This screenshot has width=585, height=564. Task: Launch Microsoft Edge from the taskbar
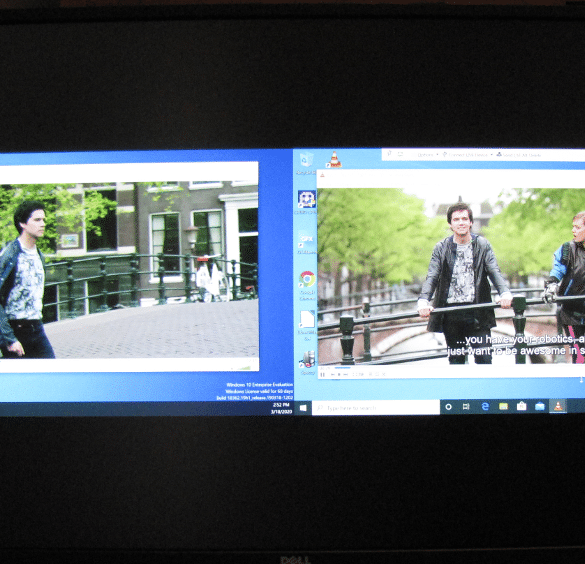485,406
